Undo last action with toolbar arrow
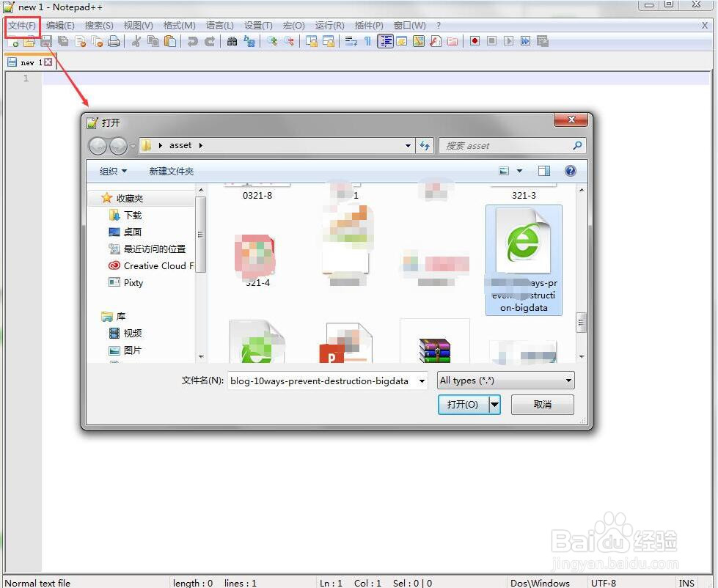 point(191,41)
